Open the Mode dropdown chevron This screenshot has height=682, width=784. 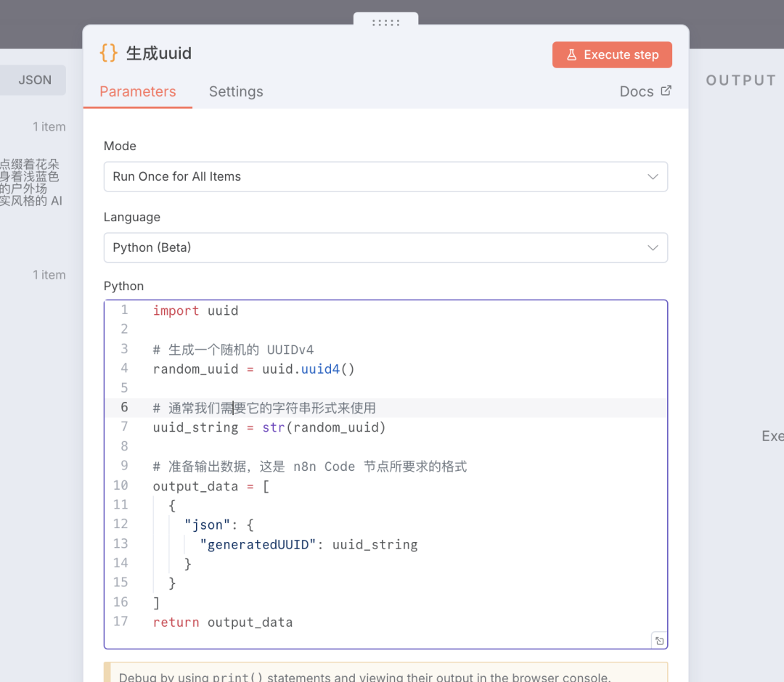click(652, 177)
